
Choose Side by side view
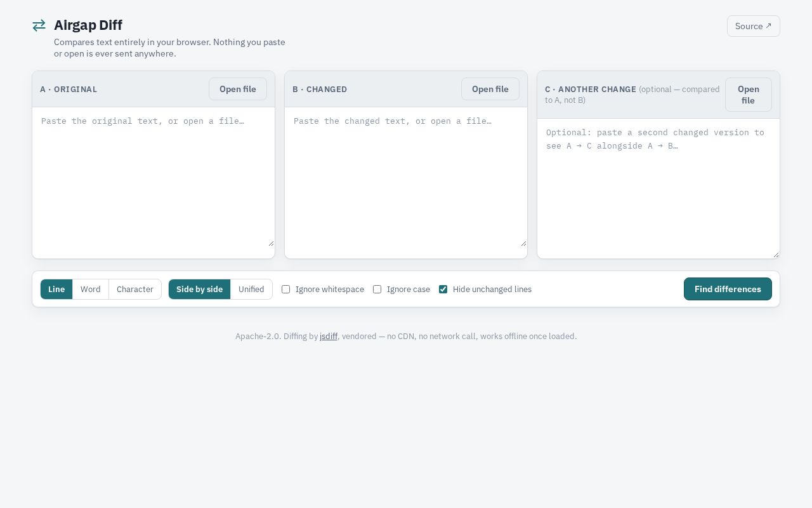[x=200, y=289]
